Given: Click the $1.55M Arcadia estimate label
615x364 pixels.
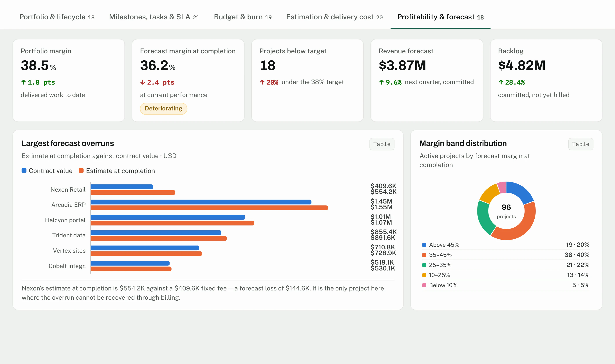Looking at the screenshot, I should tap(381, 207).
